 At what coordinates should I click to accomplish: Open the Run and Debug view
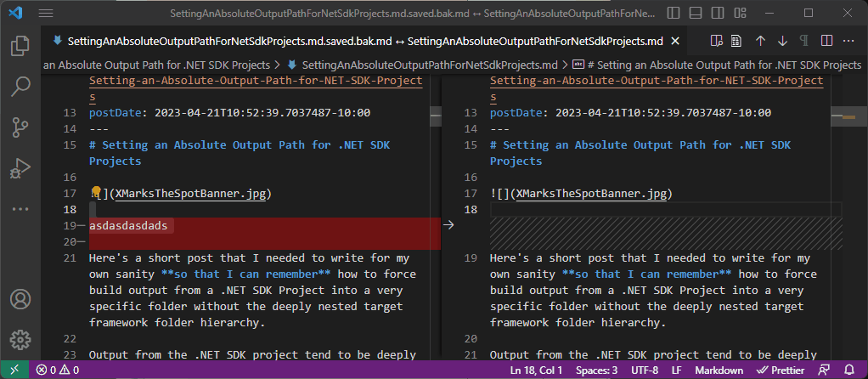20,168
